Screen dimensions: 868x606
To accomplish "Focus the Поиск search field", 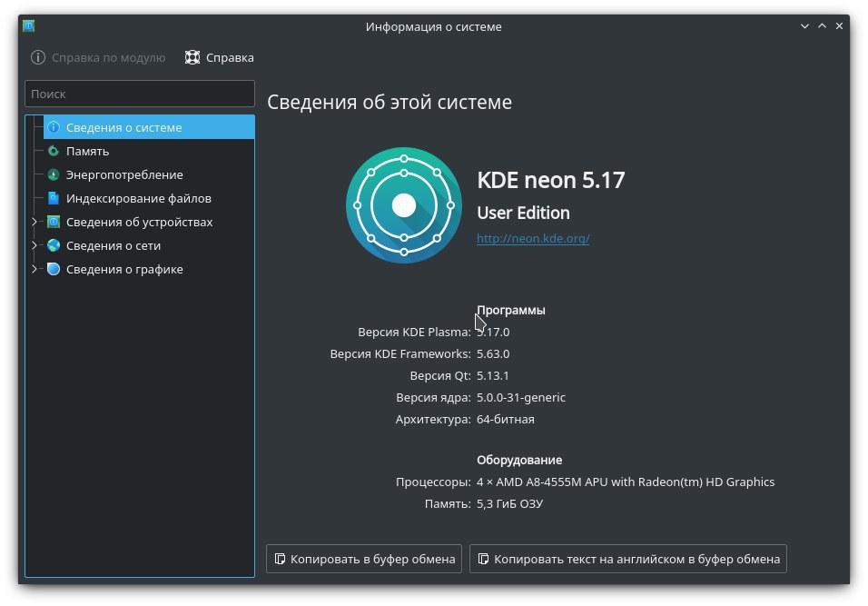I will (x=140, y=94).
